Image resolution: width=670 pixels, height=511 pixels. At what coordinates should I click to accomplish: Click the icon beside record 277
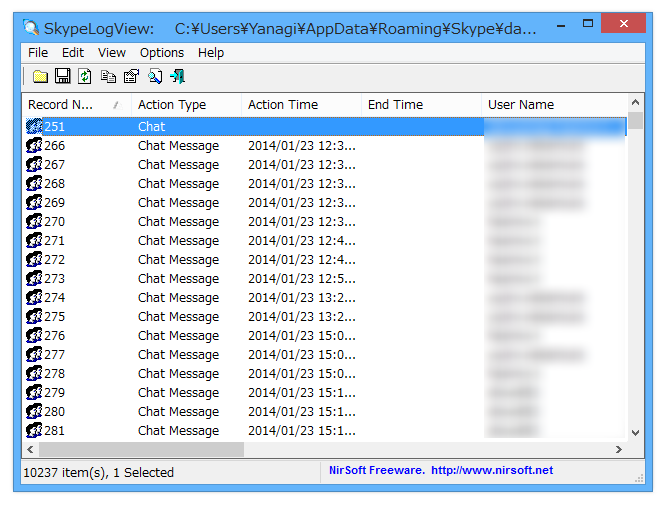34,355
